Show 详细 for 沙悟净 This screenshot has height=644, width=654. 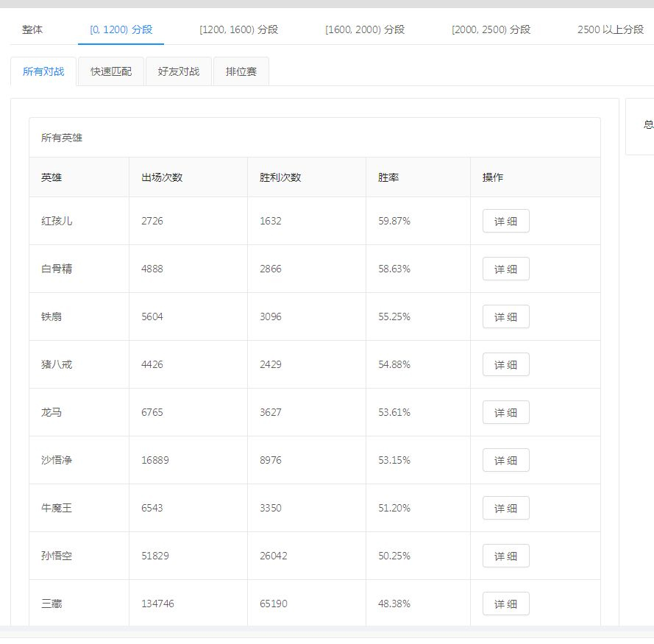pos(505,460)
